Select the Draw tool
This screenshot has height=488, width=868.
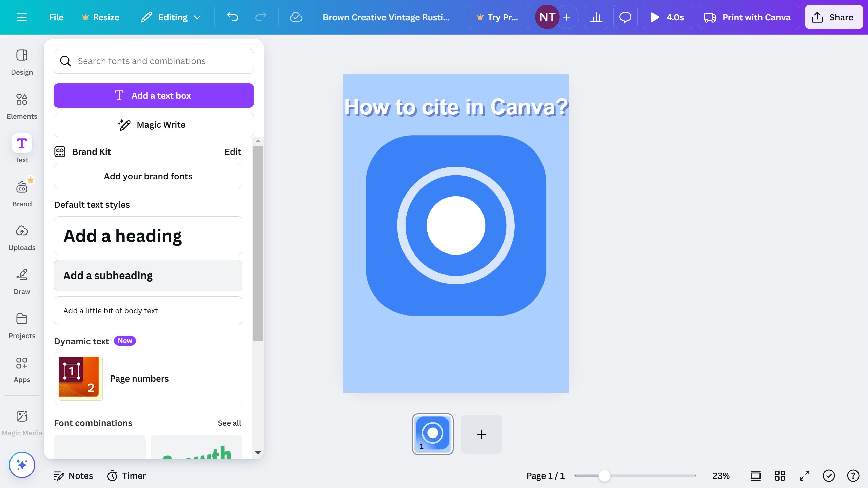coord(22,282)
